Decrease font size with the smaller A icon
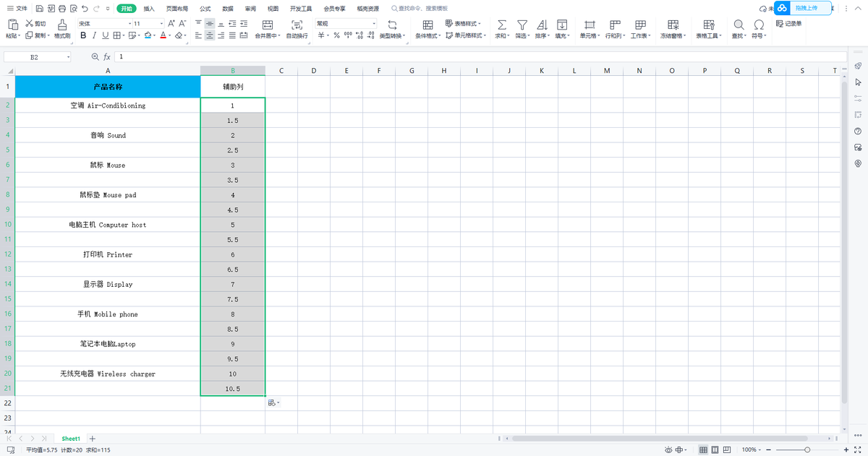868x456 pixels. coord(182,23)
